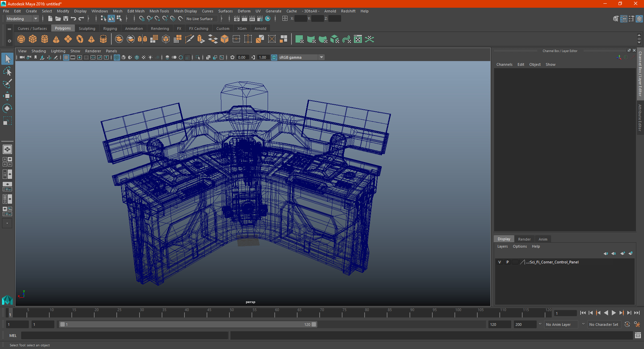644x349 pixels.
Task: Click the Undo arrow icon
Action: 73,19
